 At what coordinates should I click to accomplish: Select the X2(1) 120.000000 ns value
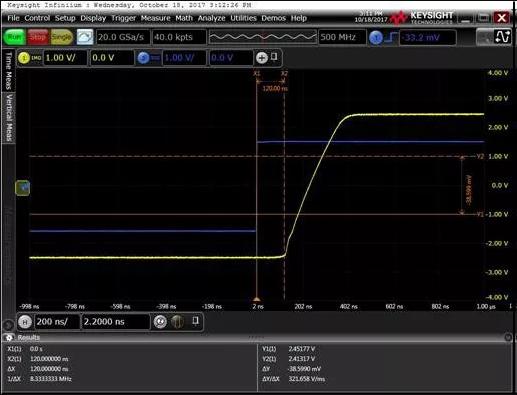(49, 359)
